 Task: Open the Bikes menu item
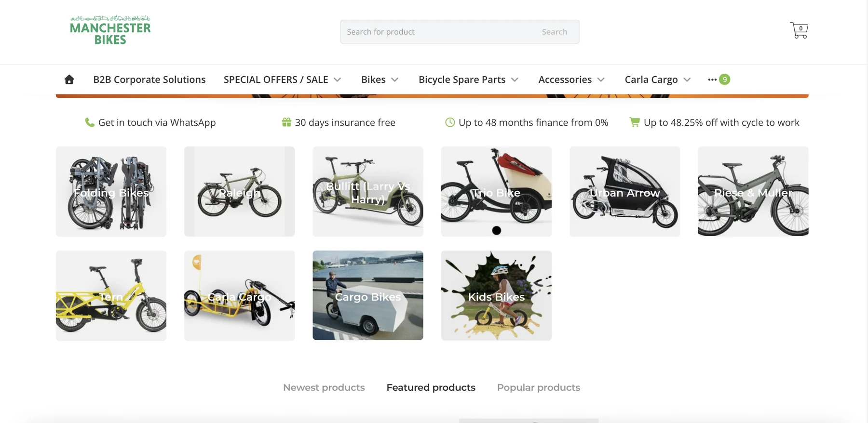pyautogui.click(x=373, y=79)
